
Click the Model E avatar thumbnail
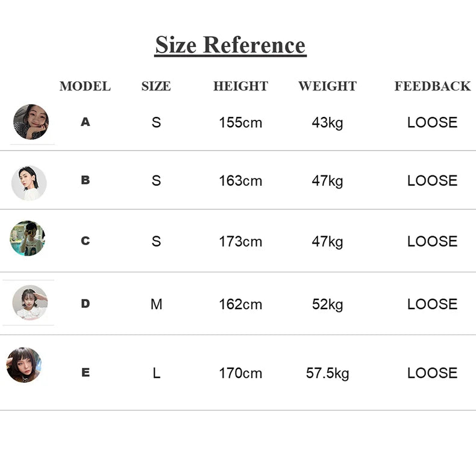(x=24, y=365)
